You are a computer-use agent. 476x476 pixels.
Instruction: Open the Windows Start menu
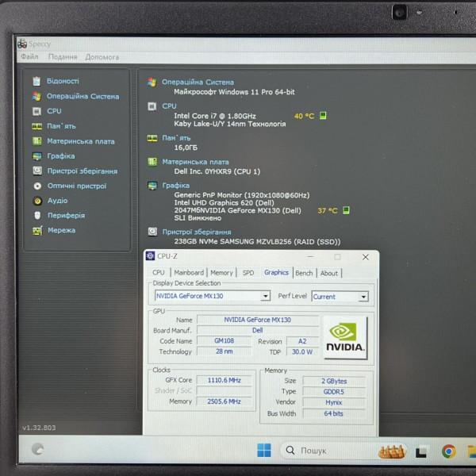(264, 450)
